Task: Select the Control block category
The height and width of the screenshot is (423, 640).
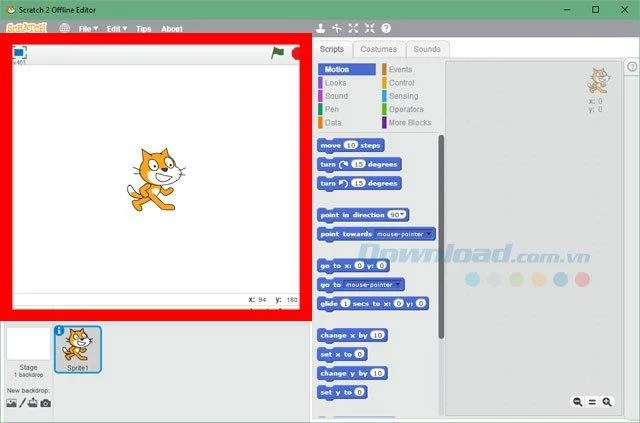Action: [398, 82]
